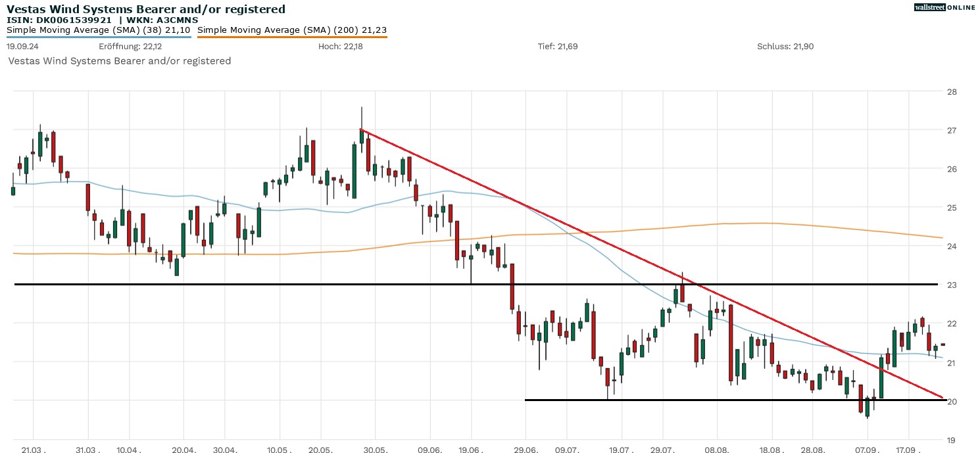980x453 pixels.
Task: Click the bold Vestas Wind Systems chart title
Action: coord(146,9)
